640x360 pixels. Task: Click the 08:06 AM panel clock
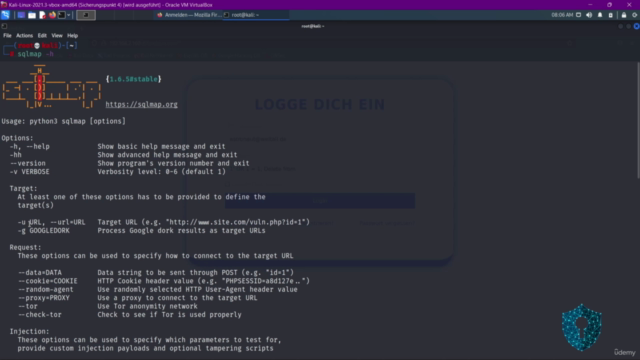click(562, 15)
